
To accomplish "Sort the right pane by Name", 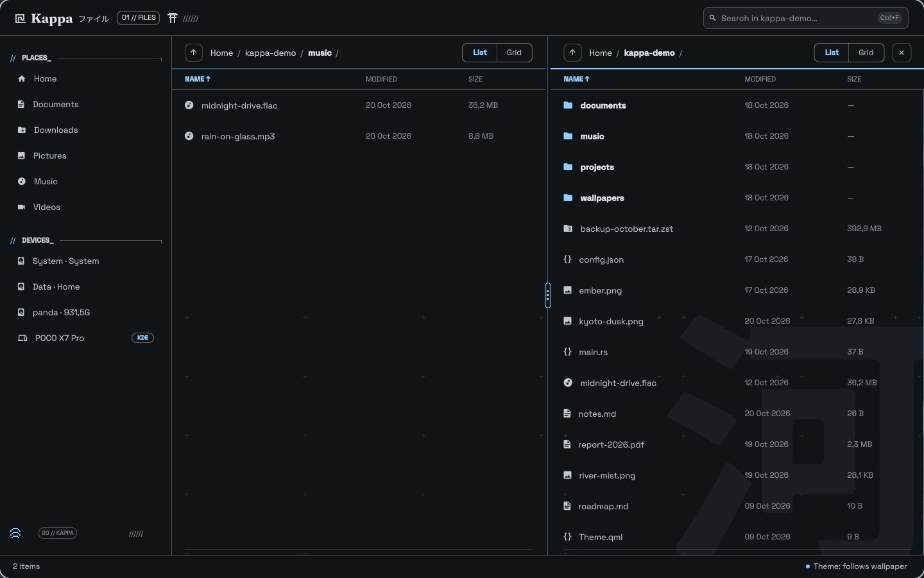I will pyautogui.click(x=576, y=79).
